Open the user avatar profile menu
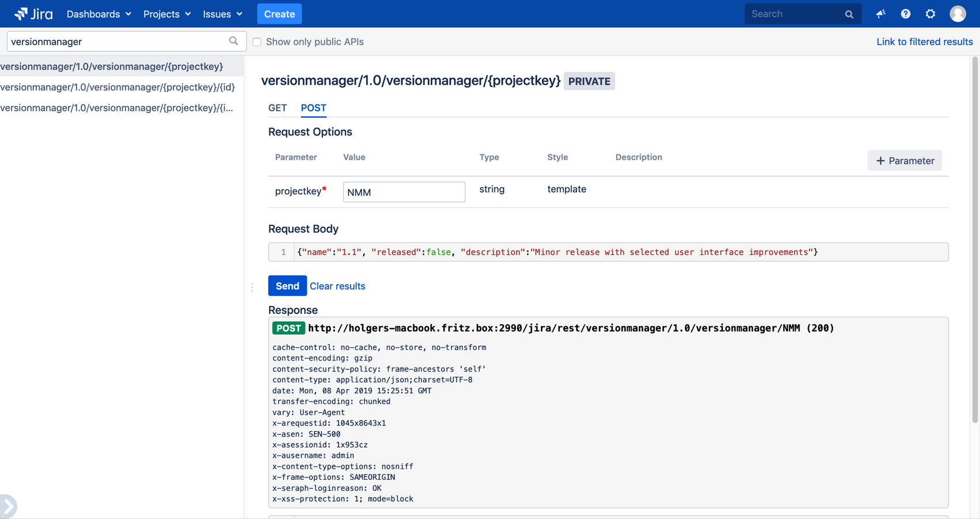980x519 pixels. 958,14
